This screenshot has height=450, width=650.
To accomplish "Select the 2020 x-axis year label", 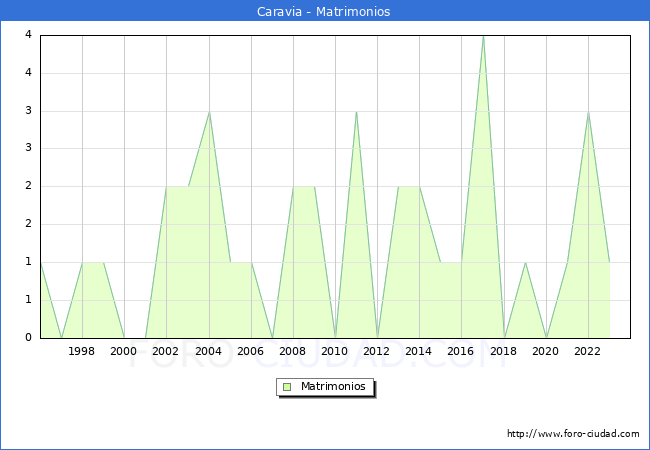I will click(x=545, y=351).
